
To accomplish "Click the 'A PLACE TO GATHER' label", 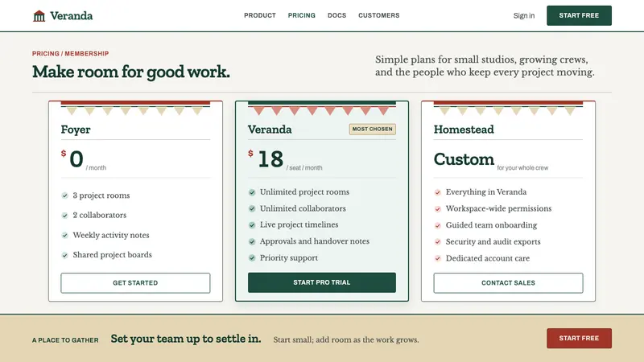I will point(65,340).
